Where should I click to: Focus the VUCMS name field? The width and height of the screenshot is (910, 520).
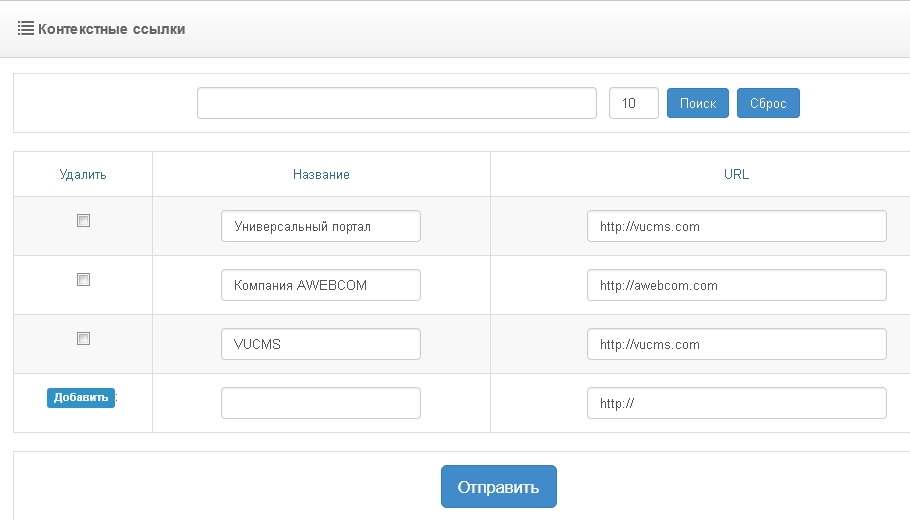(x=320, y=344)
